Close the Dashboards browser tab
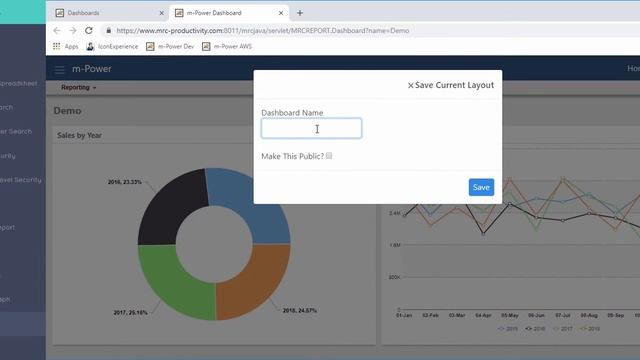Image resolution: width=640 pixels, height=360 pixels. coord(161,13)
